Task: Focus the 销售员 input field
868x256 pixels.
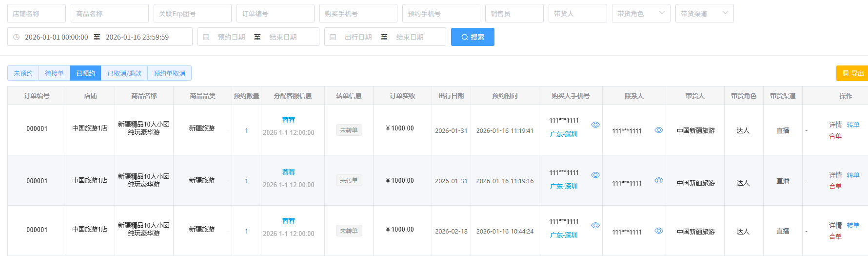Action: coord(514,13)
